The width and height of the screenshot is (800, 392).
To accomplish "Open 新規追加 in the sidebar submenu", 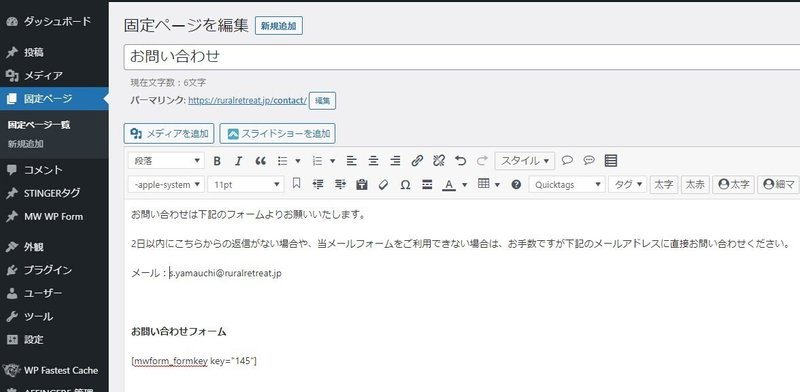I will [26, 144].
